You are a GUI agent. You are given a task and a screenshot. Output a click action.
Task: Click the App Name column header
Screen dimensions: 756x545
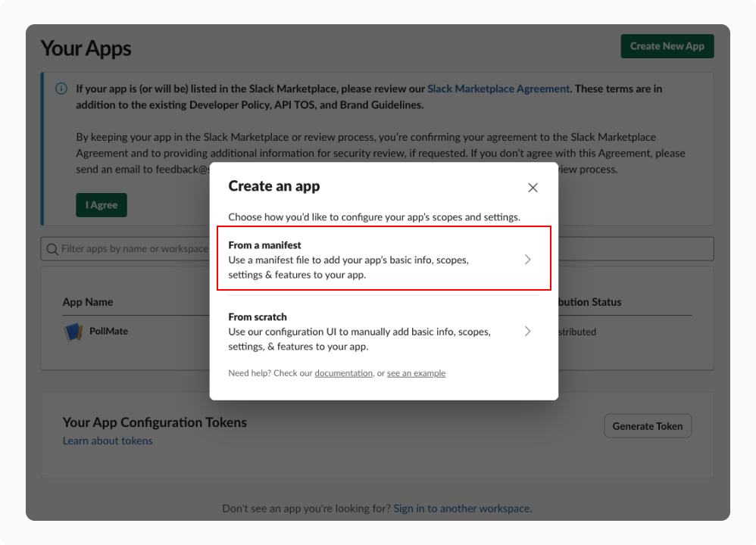tap(88, 302)
